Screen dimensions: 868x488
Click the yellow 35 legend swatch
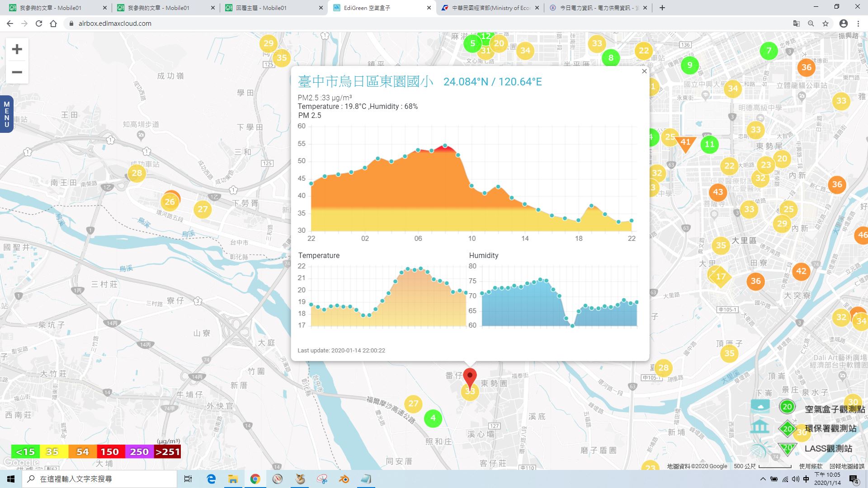coord(53,451)
